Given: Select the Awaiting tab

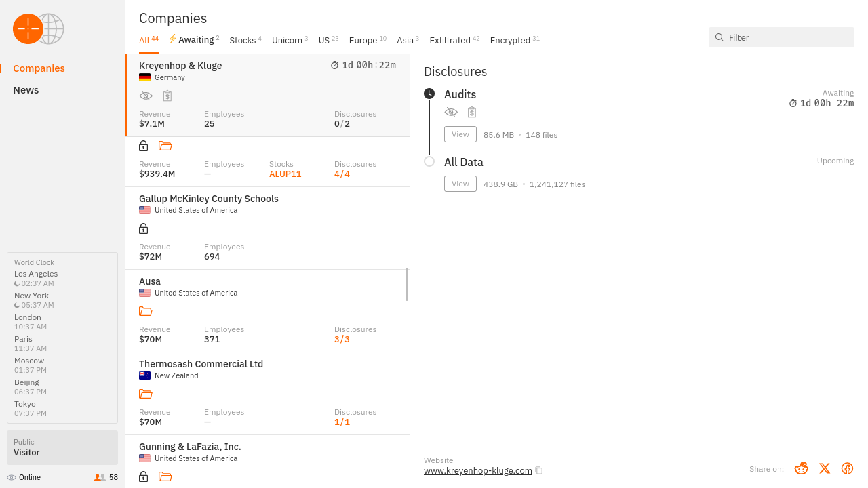Looking at the screenshot, I should pos(195,40).
